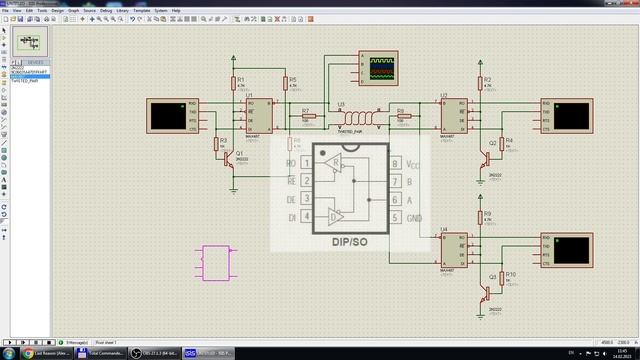Open the Windows Start button
This screenshot has height=360, width=640.
[9, 353]
